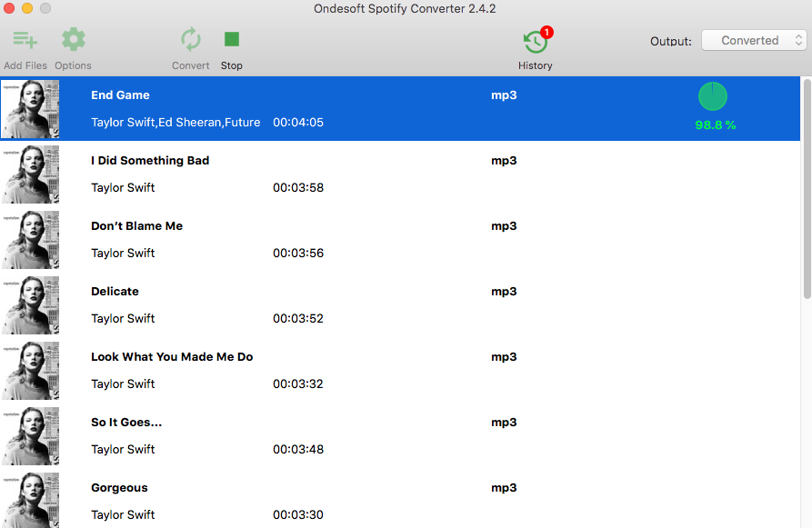Click the Convert refresh icon
812x528 pixels.
click(191, 39)
